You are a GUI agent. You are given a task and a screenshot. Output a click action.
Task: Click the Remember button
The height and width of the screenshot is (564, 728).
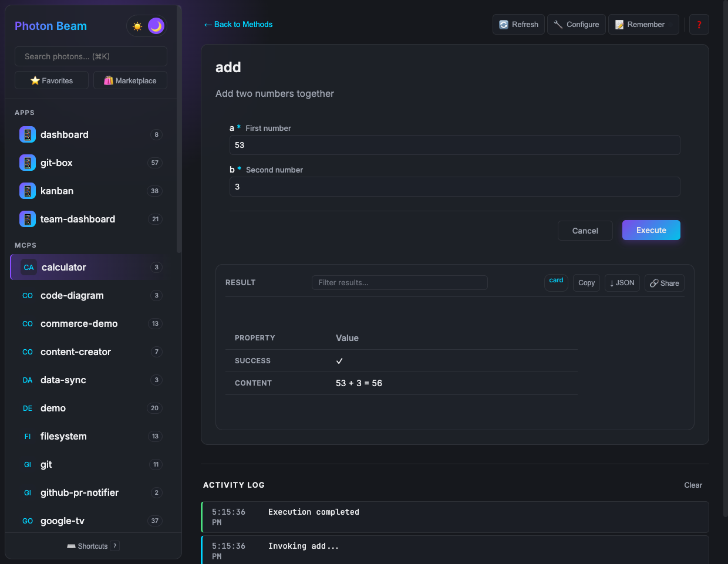pos(643,25)
